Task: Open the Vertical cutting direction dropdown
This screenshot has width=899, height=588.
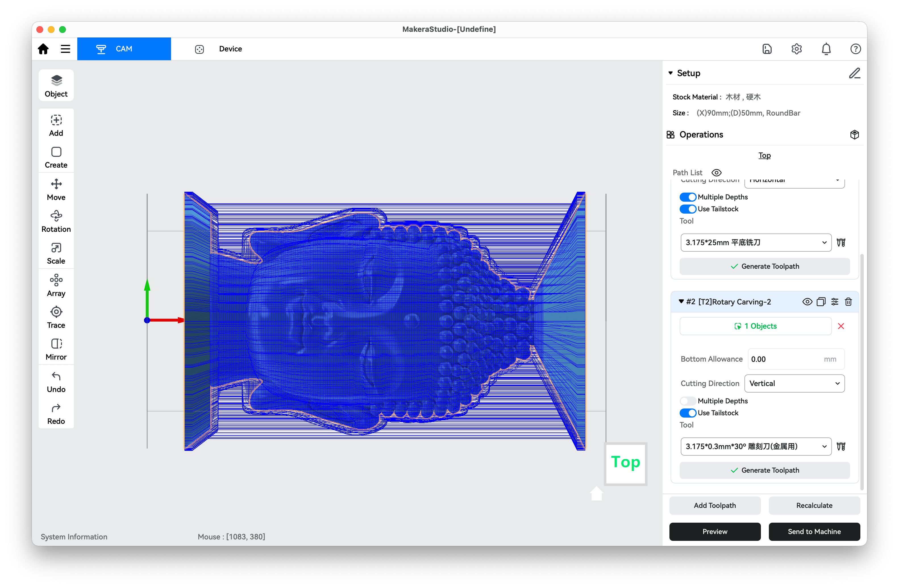Action: click(x=794, y=383)
